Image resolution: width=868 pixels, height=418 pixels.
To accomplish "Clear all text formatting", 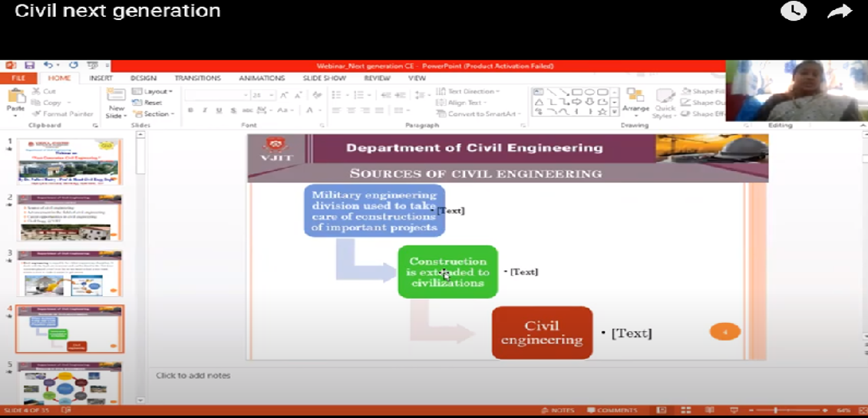I will tap(317, 95).
